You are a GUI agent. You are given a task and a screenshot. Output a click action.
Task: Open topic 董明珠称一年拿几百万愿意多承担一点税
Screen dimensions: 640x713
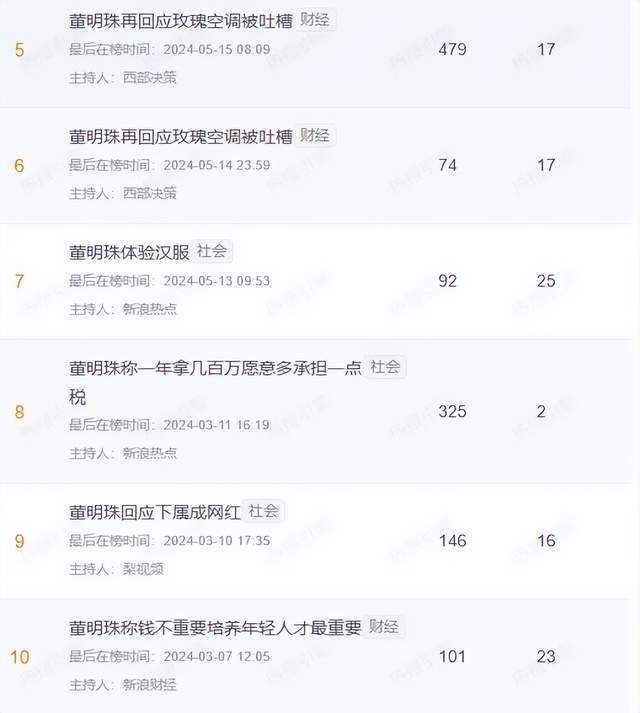[215, 382]
